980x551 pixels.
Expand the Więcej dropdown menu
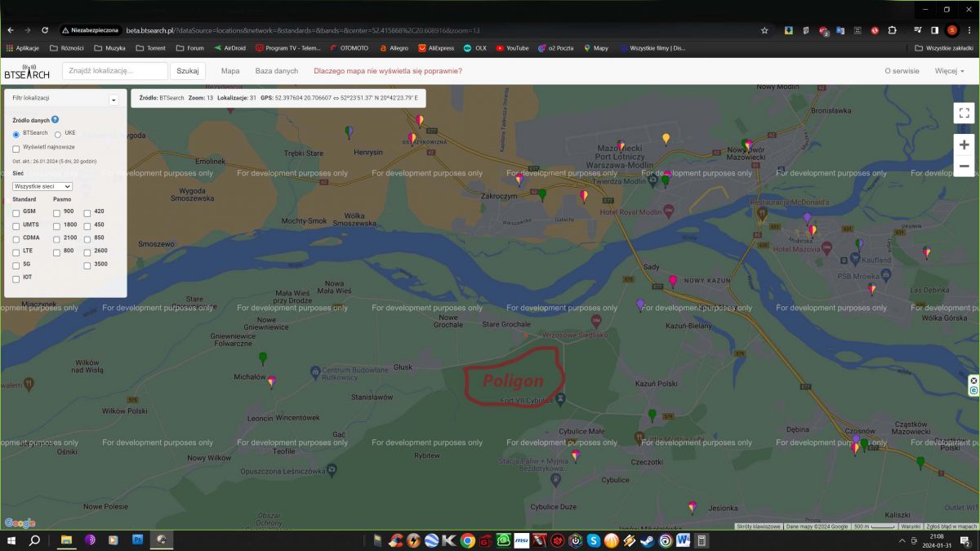pyautogui.click(x=949, y=71)
